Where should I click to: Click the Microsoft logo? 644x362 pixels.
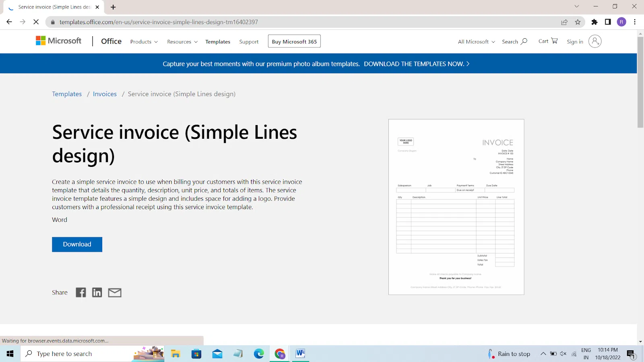59,41
